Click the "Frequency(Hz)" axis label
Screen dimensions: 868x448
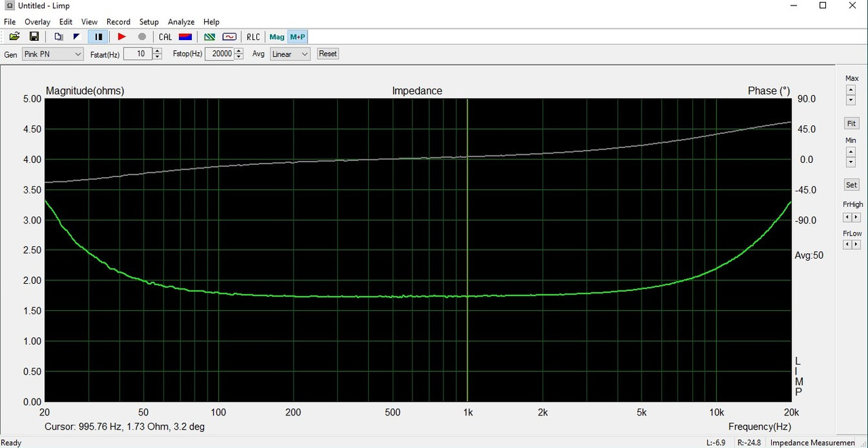(759, 427)
